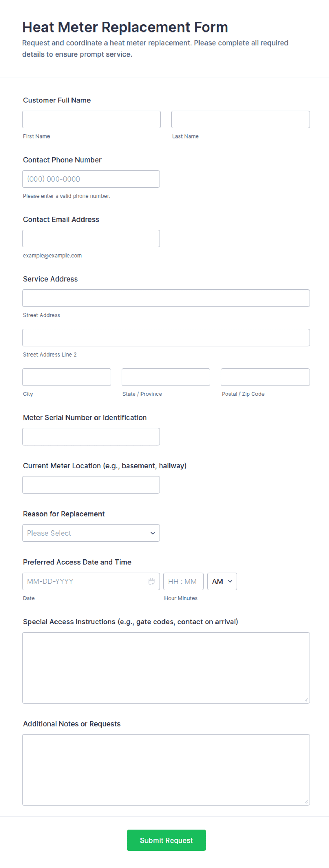This screenshot has width=329, height=868.
Task: Select the Meter Serial Number field
Action: coord(91,437)
